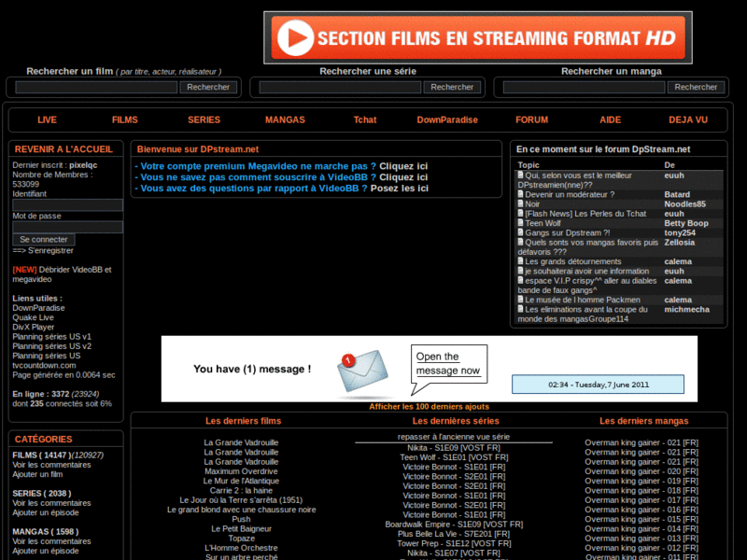Click Rechercher button for série search
The height and width of the screenshot is (560, 747).
tap(452, 87)
